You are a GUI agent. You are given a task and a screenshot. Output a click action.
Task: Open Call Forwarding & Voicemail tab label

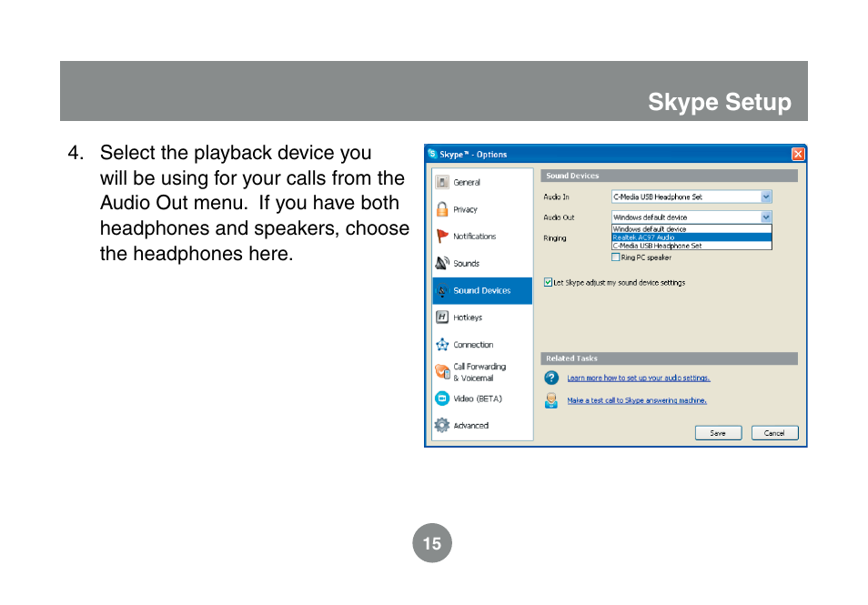[x=479, y=372]
